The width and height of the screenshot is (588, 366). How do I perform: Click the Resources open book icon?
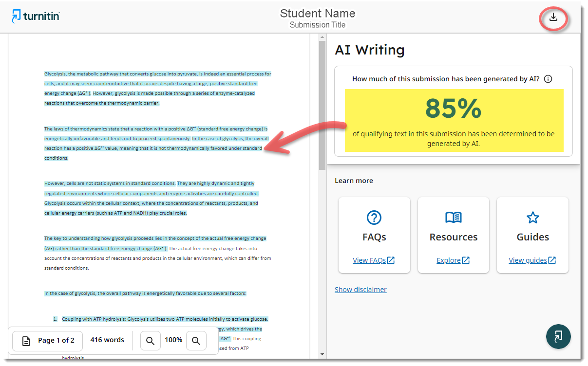pos(454,218)
